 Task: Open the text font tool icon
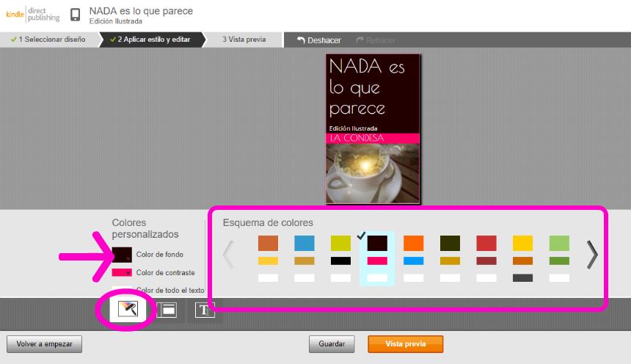click(205, 310)
